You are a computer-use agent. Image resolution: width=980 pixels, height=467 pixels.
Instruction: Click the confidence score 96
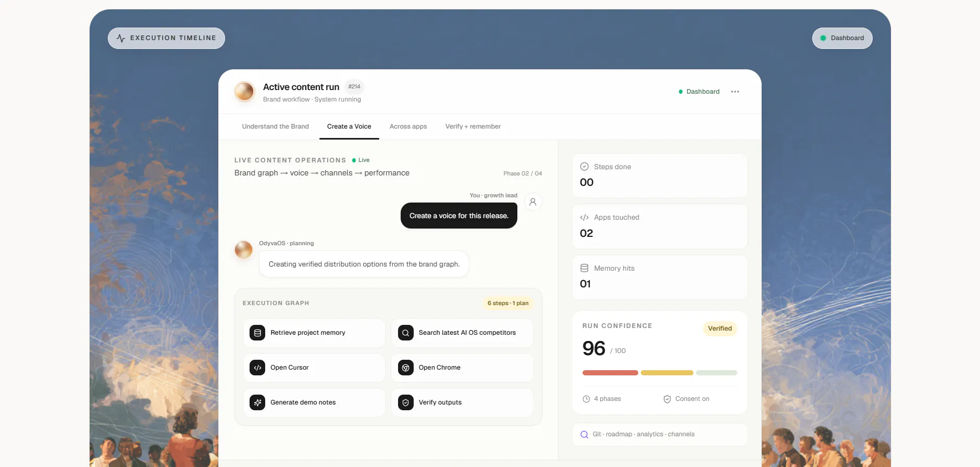(594, 348)
